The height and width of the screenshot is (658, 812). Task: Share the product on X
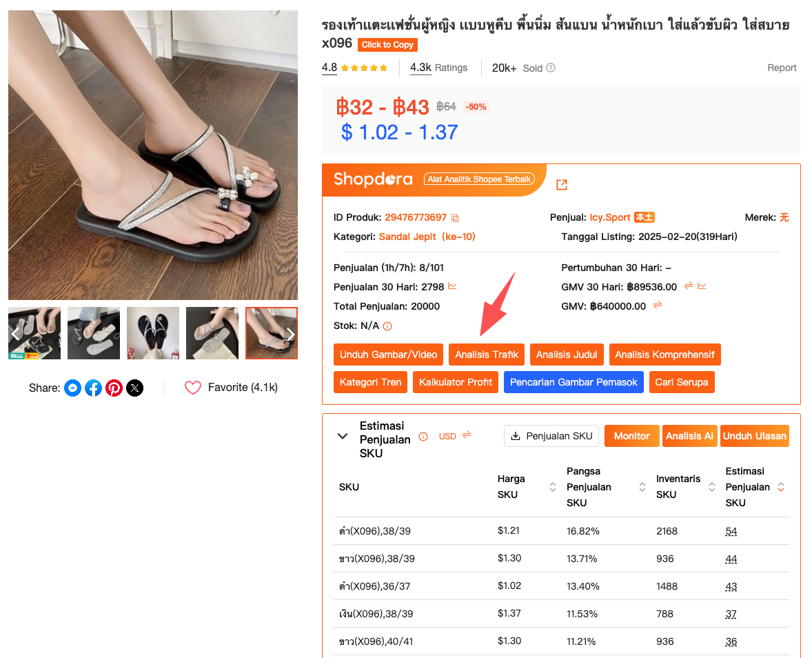134,388
